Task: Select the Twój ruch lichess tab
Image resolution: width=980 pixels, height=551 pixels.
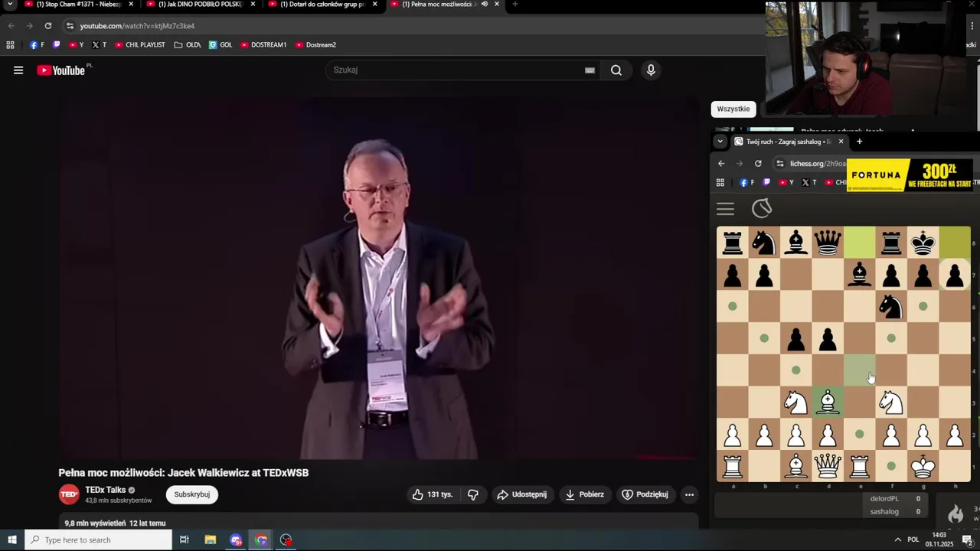Action: pos(789,142)
